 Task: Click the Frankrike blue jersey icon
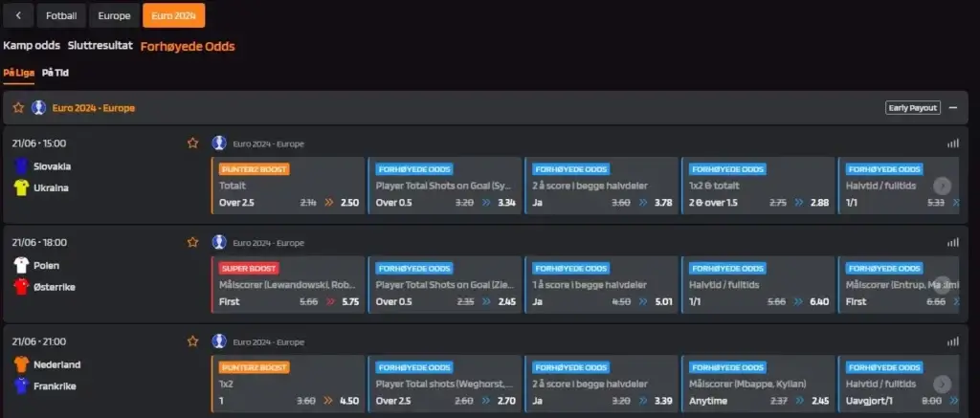click(21, 385)
